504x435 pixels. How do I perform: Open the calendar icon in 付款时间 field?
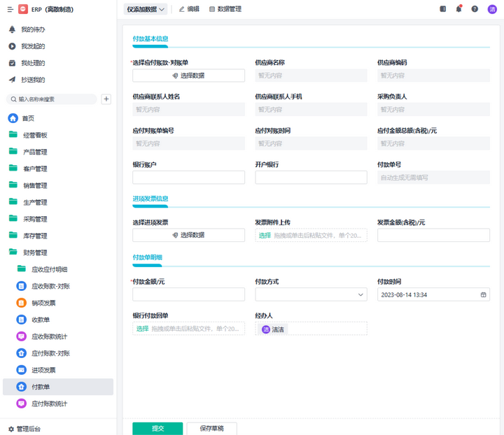point(483,295)
